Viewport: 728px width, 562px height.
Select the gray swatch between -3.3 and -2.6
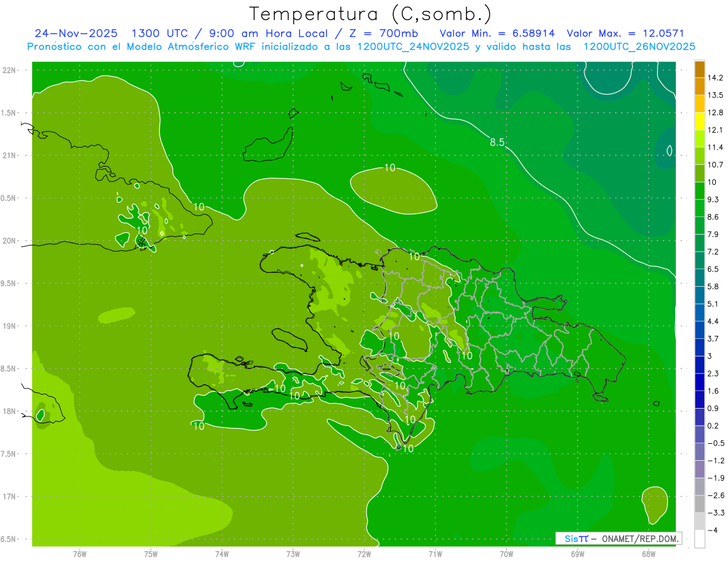[699, 504]
